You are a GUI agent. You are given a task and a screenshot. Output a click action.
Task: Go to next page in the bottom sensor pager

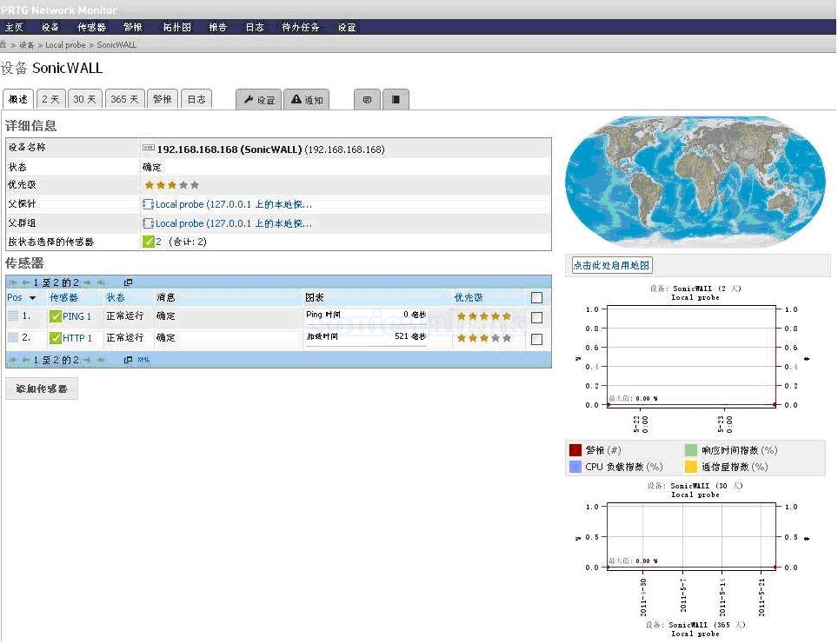coord(87,360)
